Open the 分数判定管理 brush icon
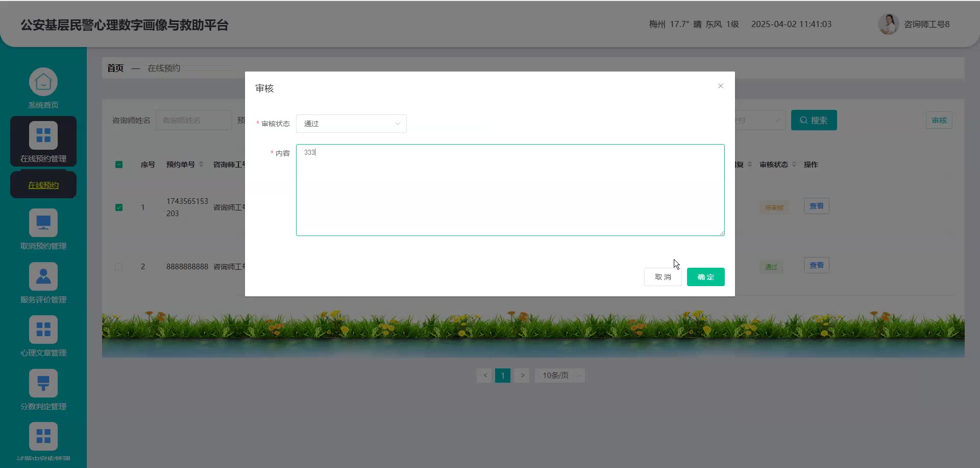 [x=43, y=383]
